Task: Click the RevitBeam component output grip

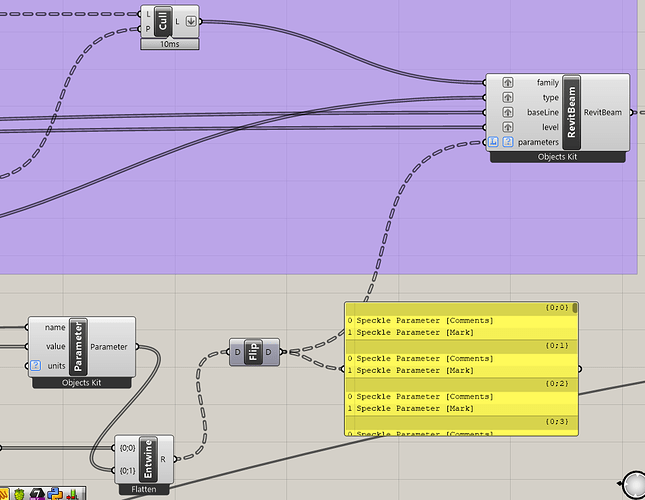Action: (631, 112)
